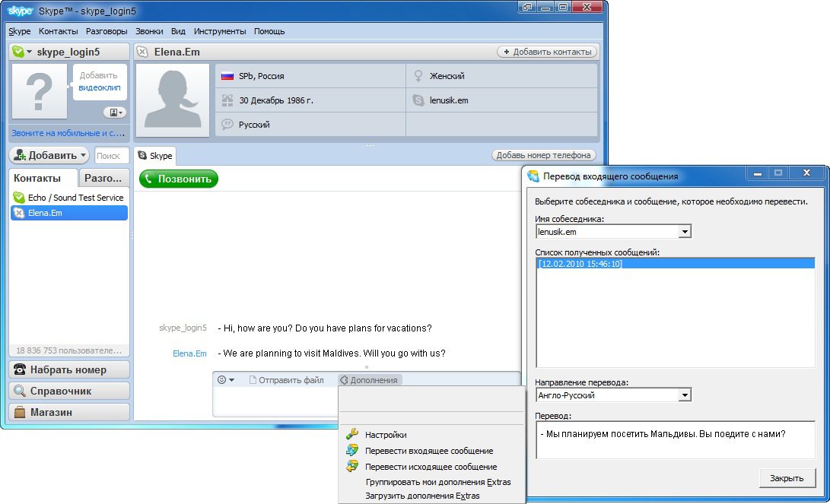Call Elena.Em with the Позвонить button

(x=179, y=179)
